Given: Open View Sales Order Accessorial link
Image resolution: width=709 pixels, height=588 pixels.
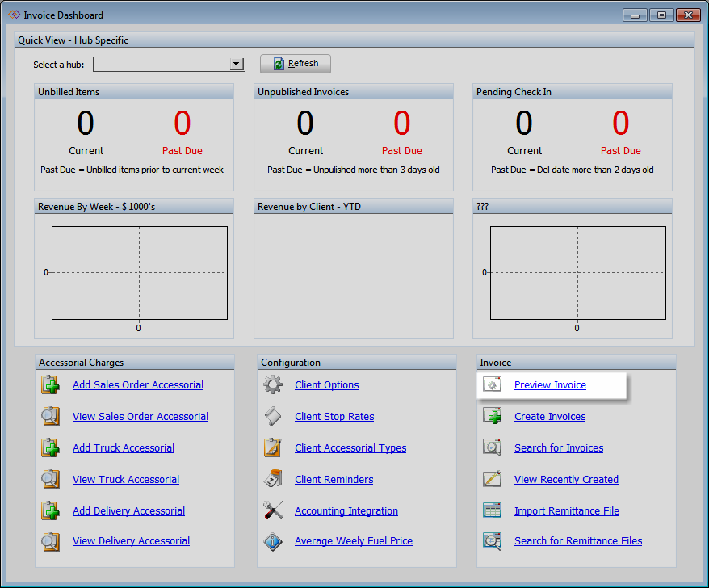Looking at the screenshot, I should (141, 417).
